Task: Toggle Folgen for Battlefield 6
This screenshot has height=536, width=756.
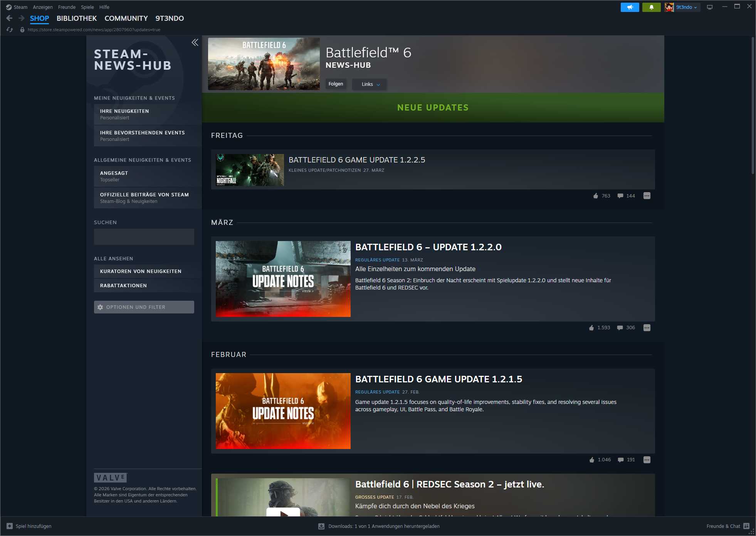Action: point(336,84)
